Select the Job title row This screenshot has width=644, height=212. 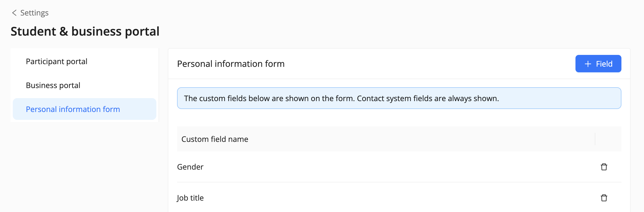(190, 198)
